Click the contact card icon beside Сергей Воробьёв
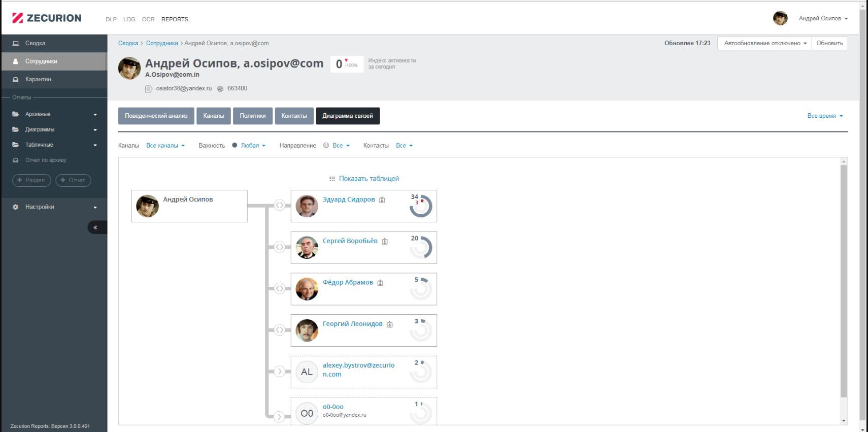Image resolution: width=868 pixels, height=432 pixels. click(x=385, y=242)
